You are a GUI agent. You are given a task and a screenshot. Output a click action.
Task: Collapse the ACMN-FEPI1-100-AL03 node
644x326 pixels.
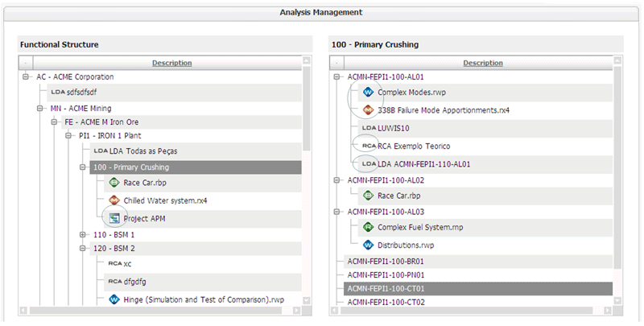[x=337, y=212]
